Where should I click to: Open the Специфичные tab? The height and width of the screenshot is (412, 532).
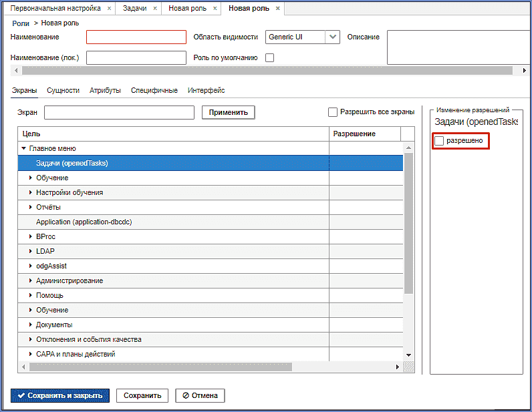click(154, 91)
